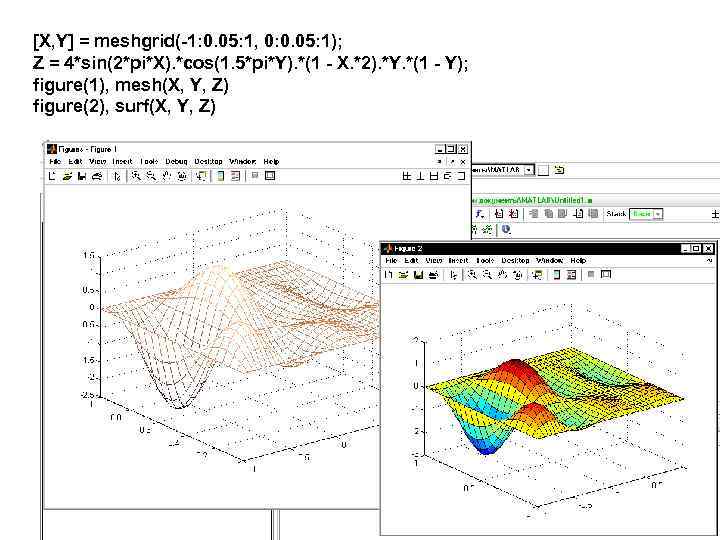Activate Zoom In tool in Figure 2
This screenshot has width=720, height=540.
click(x=472, y=275)
